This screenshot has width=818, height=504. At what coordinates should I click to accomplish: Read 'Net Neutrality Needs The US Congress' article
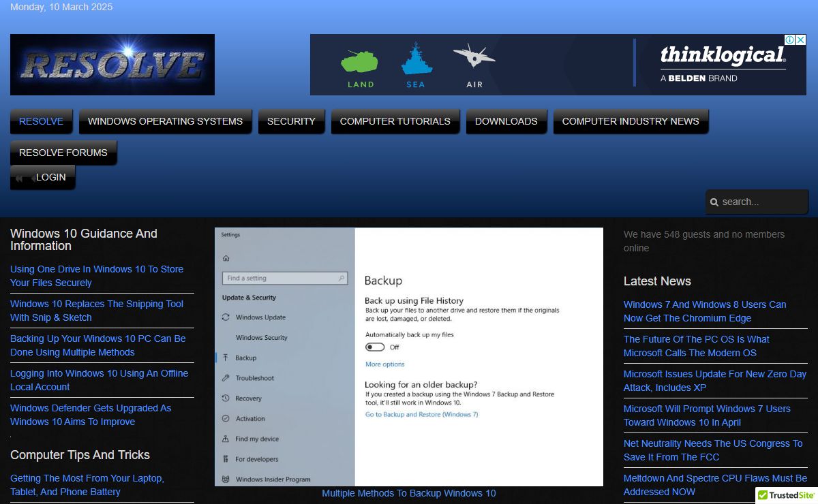click(x=713, y=450)
